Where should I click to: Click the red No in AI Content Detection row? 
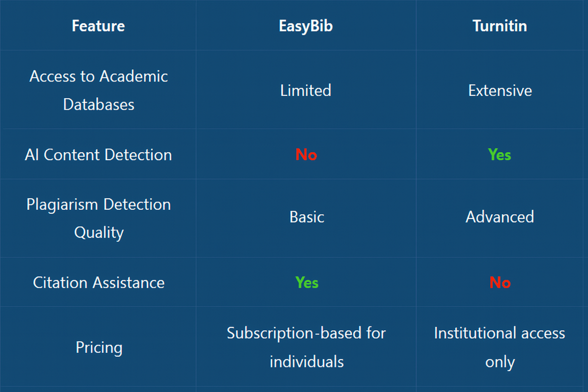306,155
